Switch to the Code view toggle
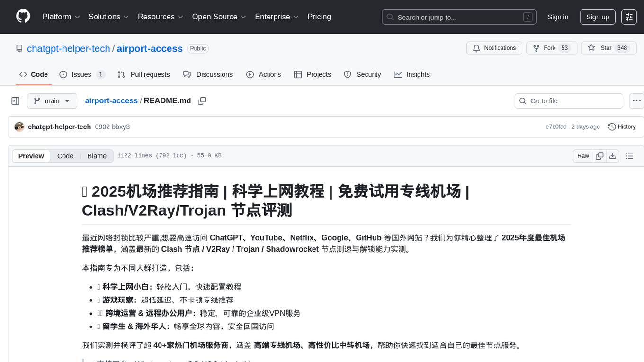The height and width of the screenshot is (362, 644). pyautogui.click(x=65, y=156)
